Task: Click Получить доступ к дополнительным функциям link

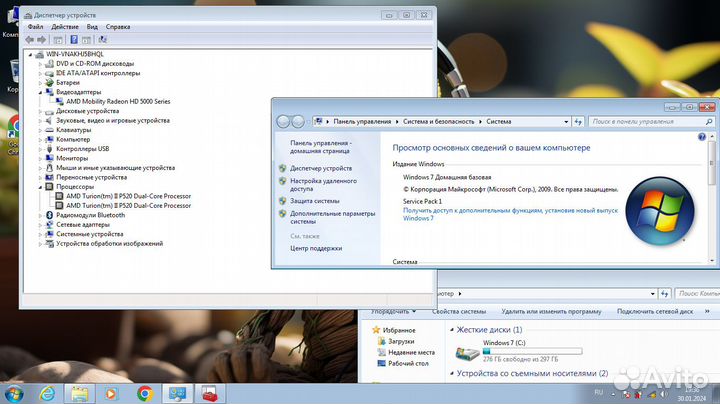Action: (x=510, y=214)
